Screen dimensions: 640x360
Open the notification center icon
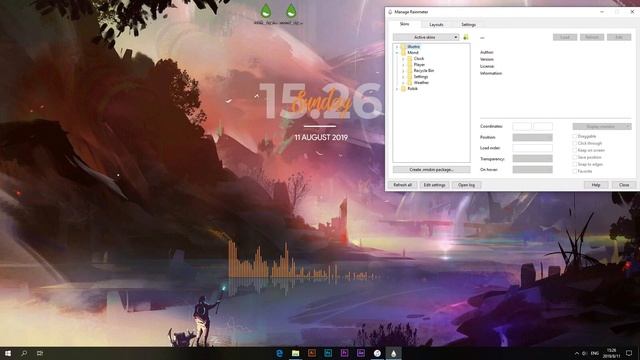click(x=629, y=353)
